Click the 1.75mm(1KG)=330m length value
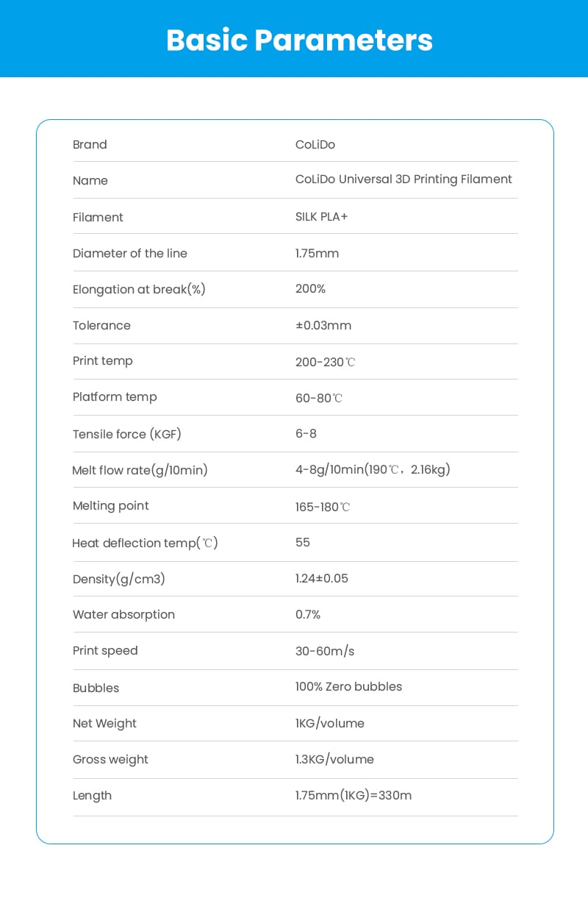The width and height of the screenshot is (588, 912). [354, 796]
